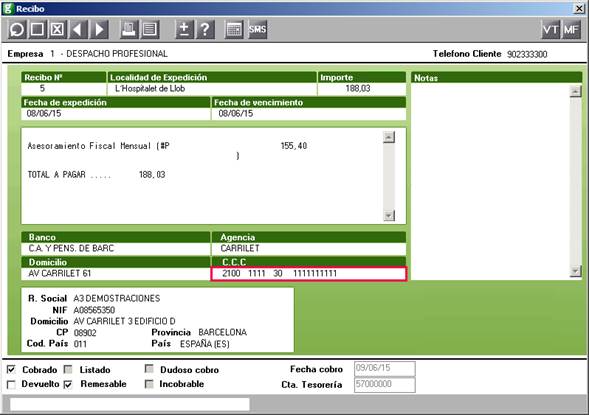The image size is (589, 415).
Task: Go to the previous receipt with left arrow
Action: (79, 29)
